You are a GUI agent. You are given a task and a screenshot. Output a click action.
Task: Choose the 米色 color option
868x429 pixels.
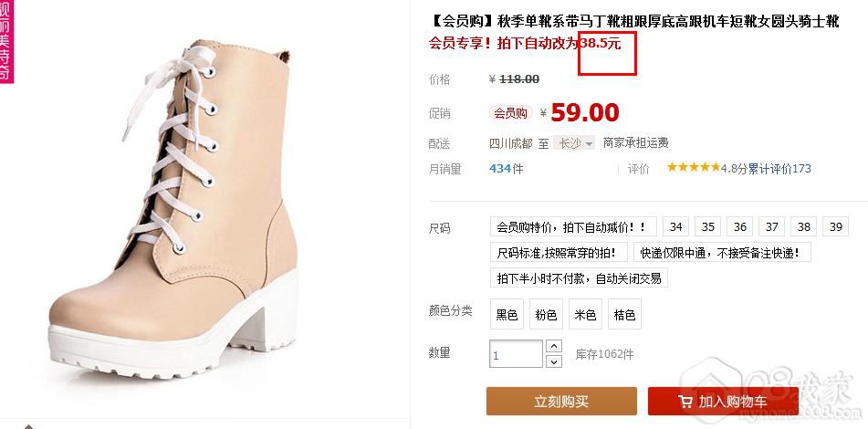click(585, 314)
